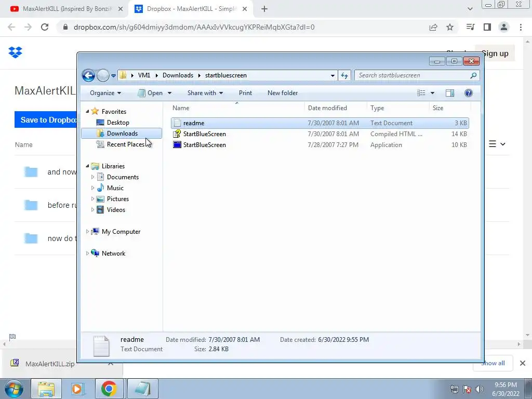Switch to Dropbox MaxAlertKILL tab
This screenshot has width=532, height=399.
point(191,9)
